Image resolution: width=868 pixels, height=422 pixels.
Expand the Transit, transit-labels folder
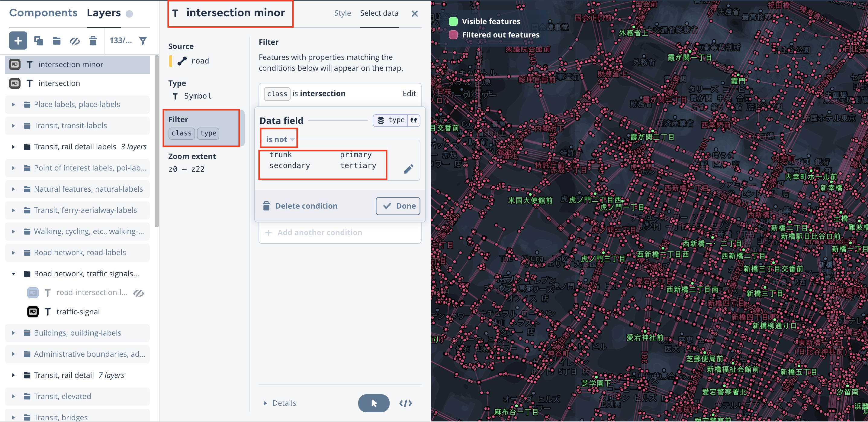[14, 126]
